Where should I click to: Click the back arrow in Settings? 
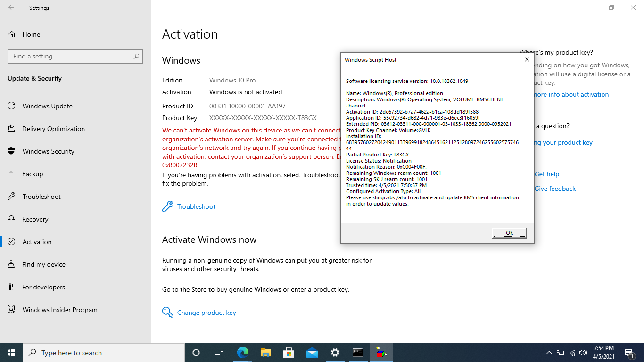point(11,8)
